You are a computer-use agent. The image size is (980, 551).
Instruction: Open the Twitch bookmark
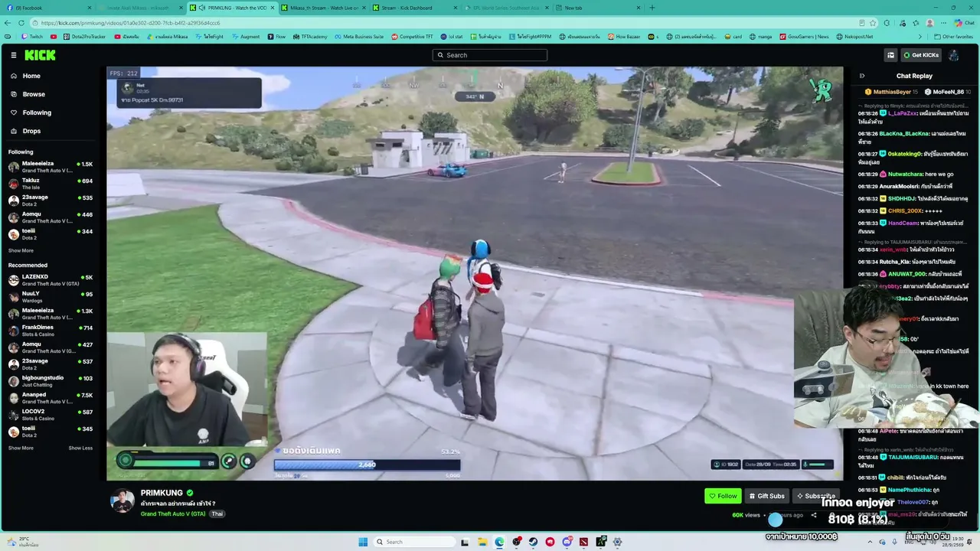coord(32,37)
